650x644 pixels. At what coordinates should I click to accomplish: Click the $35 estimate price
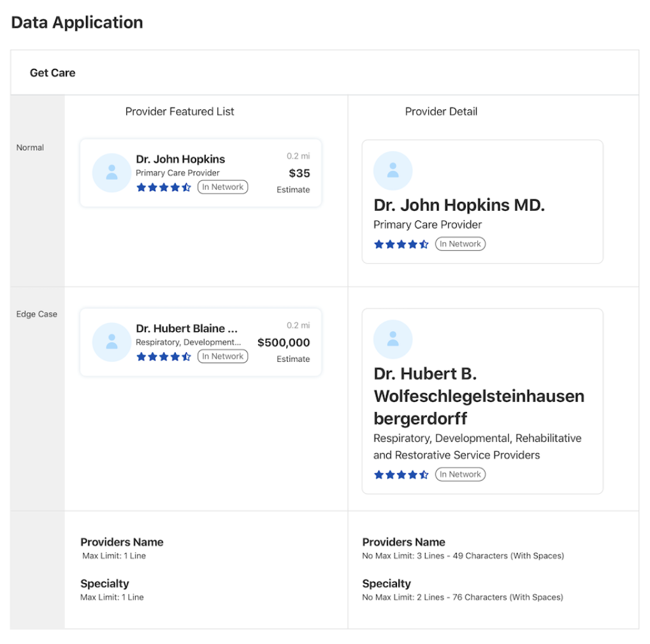299,173
